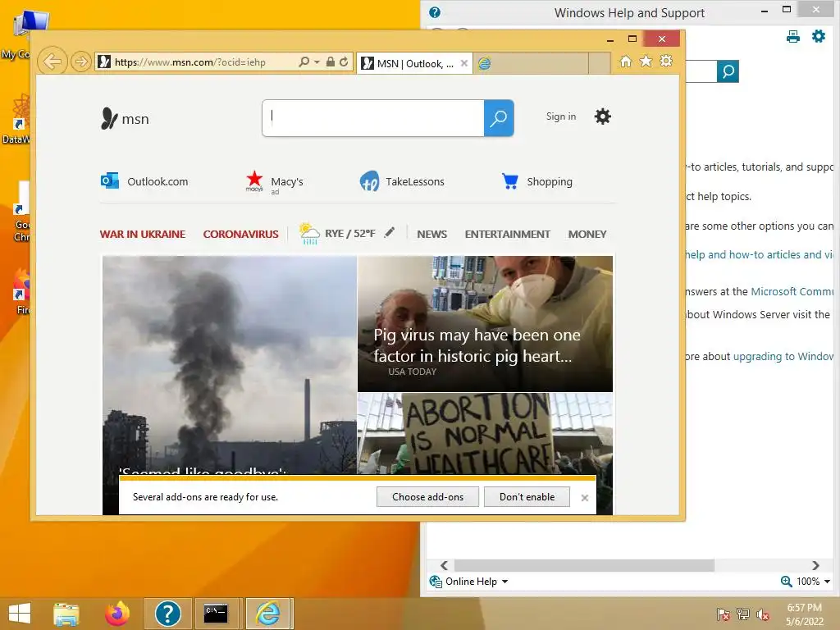Open the abortion healthcare sign story

485,433
